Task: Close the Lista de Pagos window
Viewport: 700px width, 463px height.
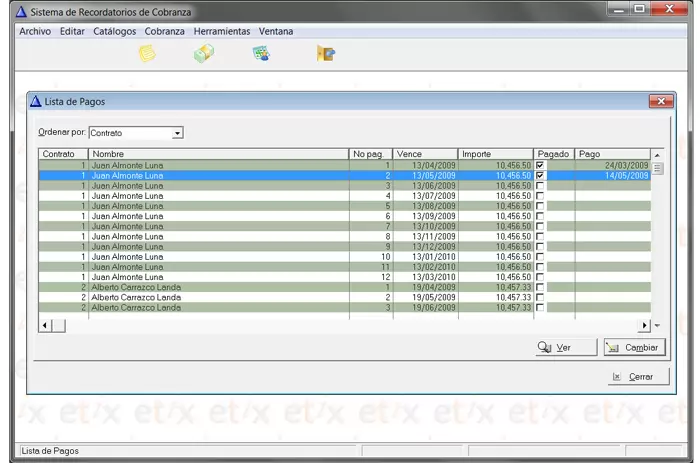Action: pyautogui.click(x=660, y=101)
